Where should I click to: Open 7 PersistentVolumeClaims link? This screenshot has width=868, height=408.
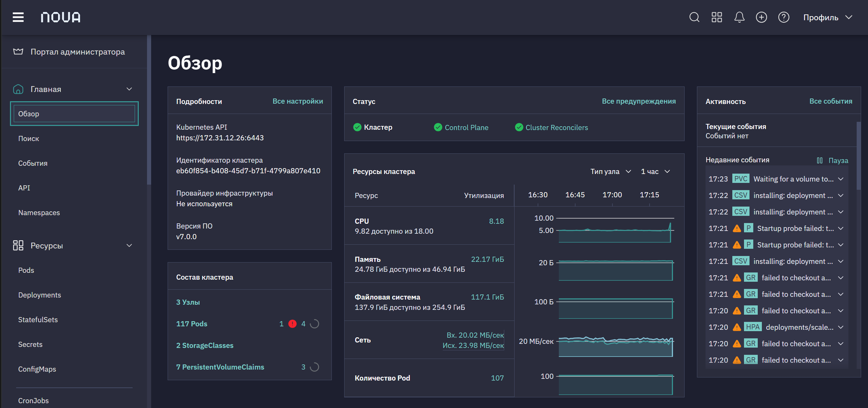[220, 367]
